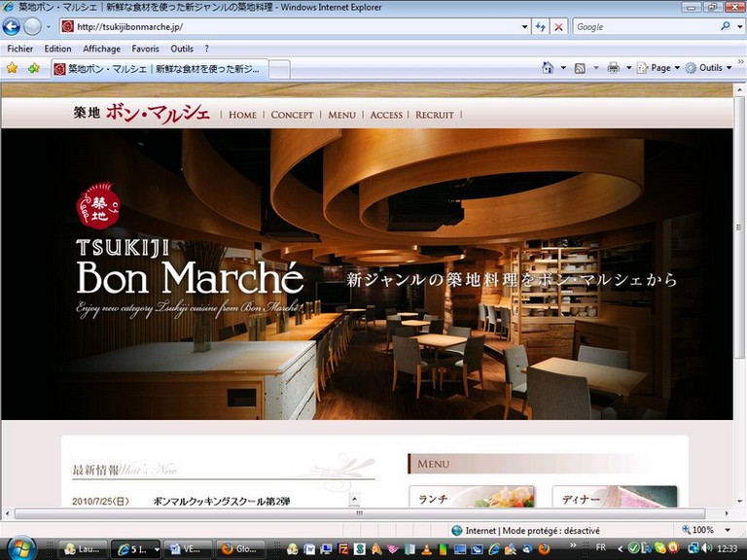
Task: Click the Refresh page icon
Action: (x=541, y=27)
